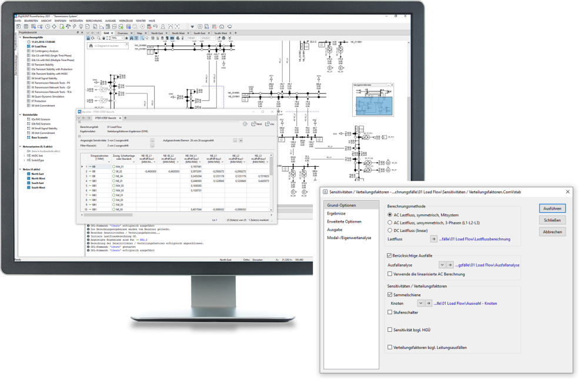This screenshot has height=390, width=588.
Task: Click the hand pan icon in diagram toolbar
Action: point(103,38)
